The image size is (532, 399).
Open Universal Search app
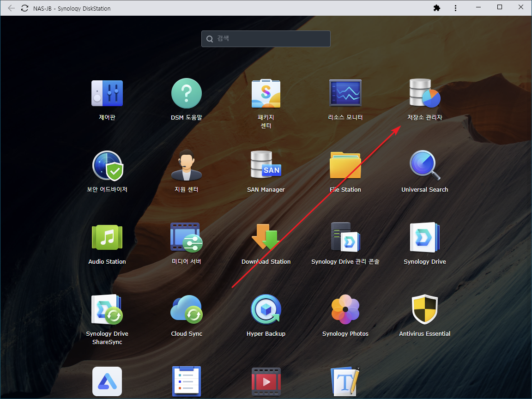(x=424, y=165)
